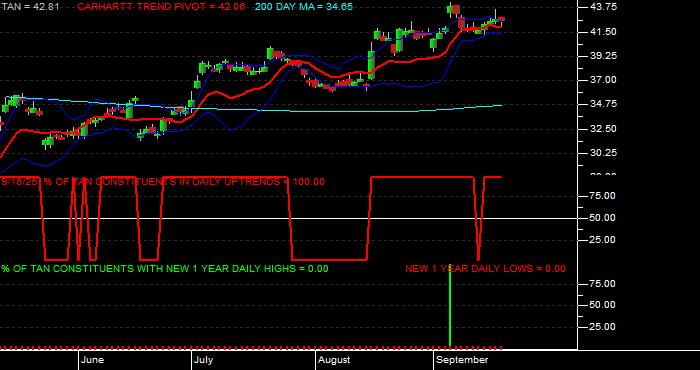Click the 41.50 price axis value
700x370 pixels.
(x=603, y=32)
